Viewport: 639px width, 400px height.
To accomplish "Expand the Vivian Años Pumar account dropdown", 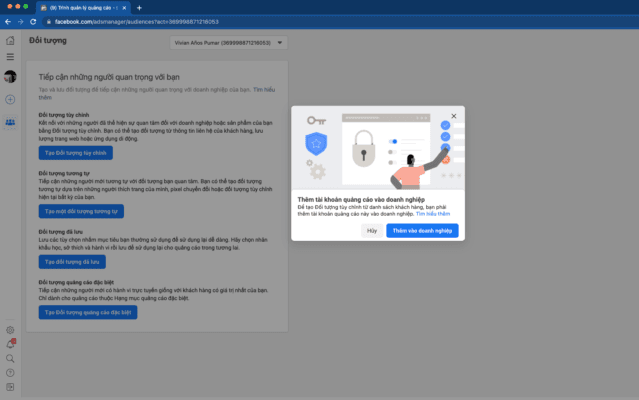I will (x=229, y=43).
